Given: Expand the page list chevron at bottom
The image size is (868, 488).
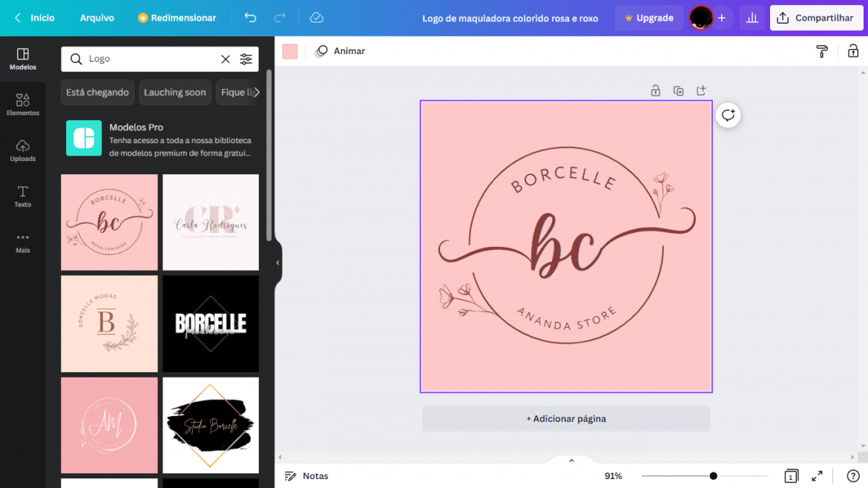Looking at the screenshot, I should pos(571,461).
